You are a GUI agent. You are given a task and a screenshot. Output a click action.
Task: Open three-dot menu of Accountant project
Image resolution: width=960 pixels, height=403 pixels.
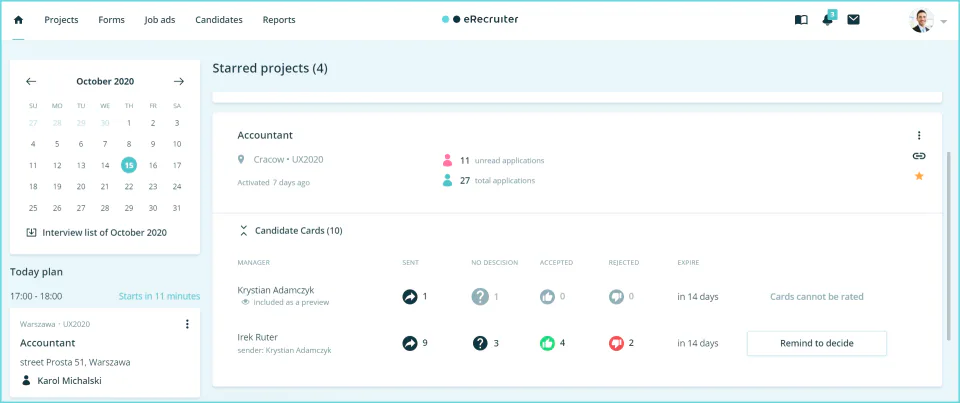click(918, 135)
